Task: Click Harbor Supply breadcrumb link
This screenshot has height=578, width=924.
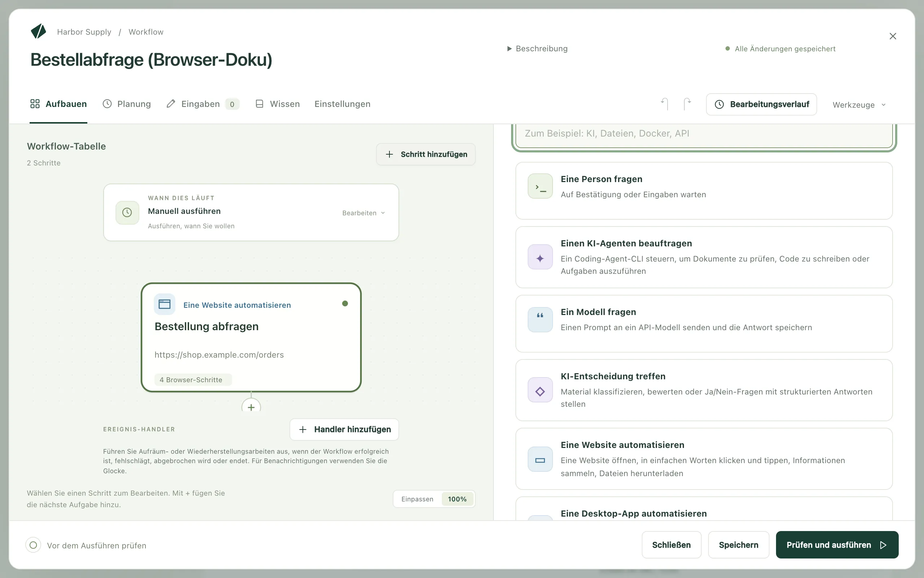Action: point(84,32)
